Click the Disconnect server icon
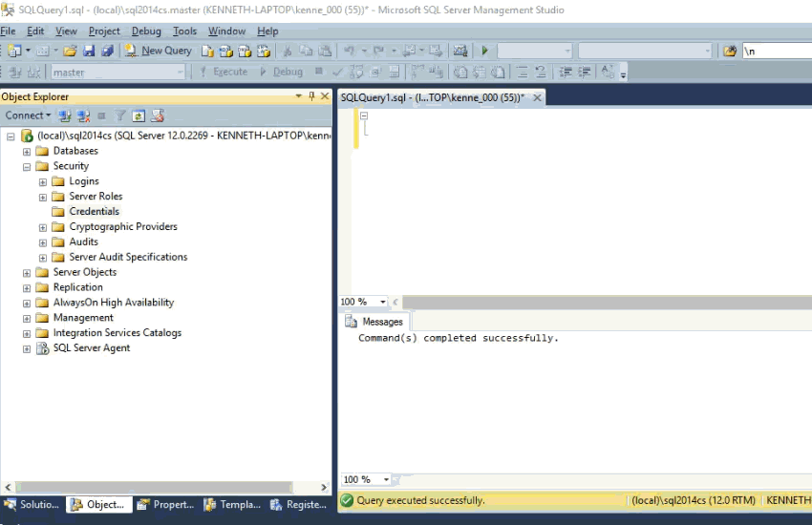The image size is (812, 525). click(83, 115)
